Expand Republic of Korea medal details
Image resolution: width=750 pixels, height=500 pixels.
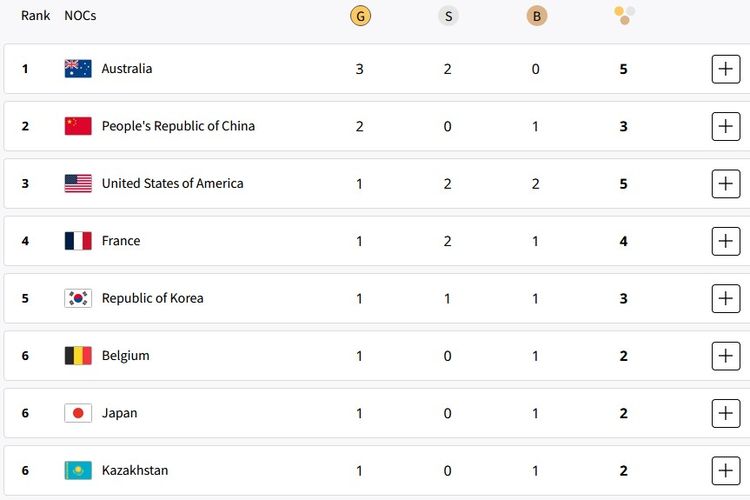click(725, 298)
